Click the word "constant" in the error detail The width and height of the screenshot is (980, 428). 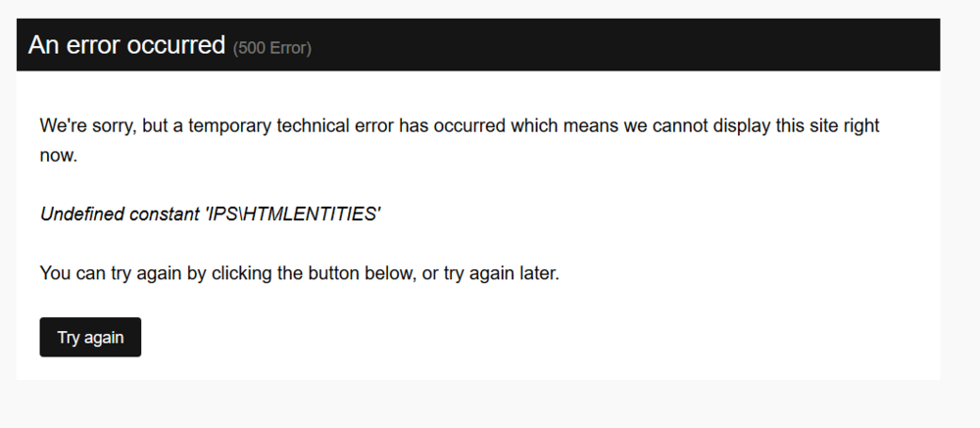tap(165, 214)
